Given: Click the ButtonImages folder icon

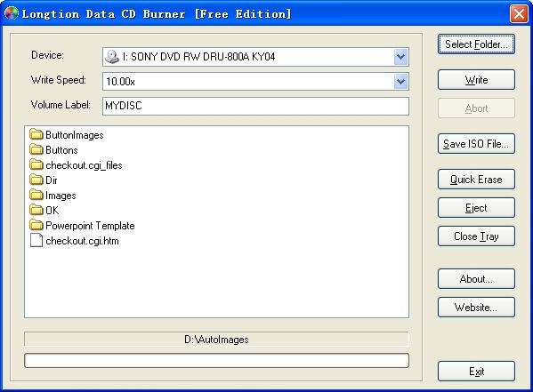Looking at the screenshot, I should tap(36, 134).
